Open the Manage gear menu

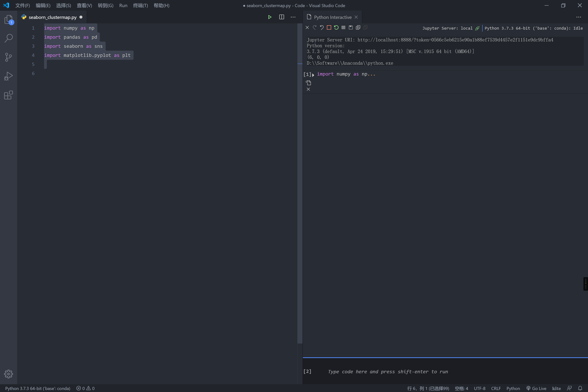[9, 374]
